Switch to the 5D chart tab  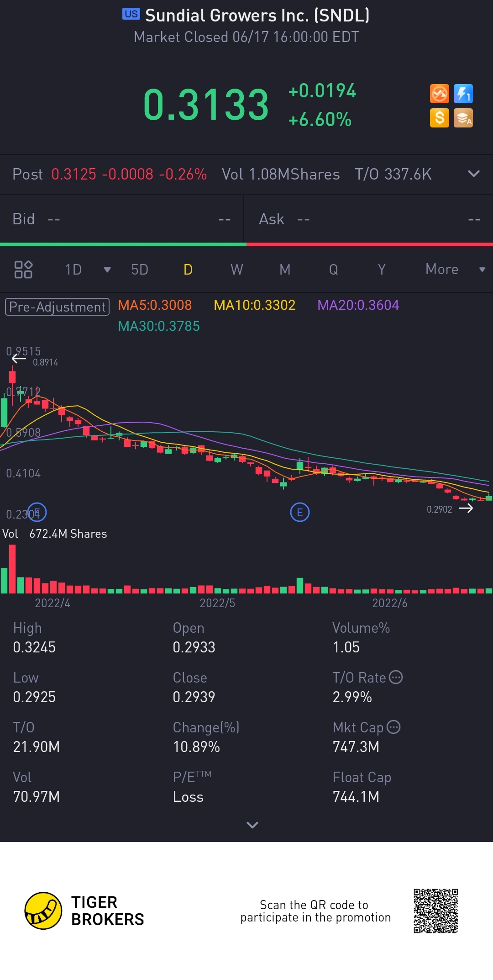click(140, 270)
